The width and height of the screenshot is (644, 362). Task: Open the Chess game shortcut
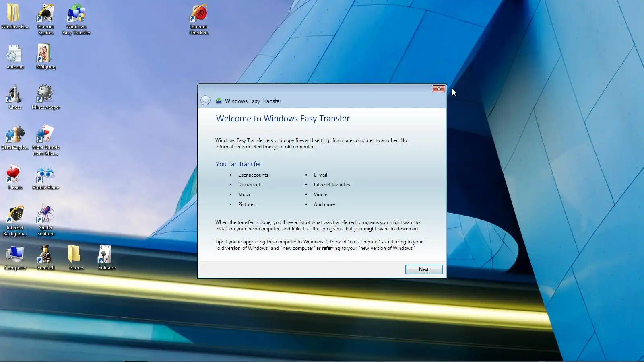[15, 97]
